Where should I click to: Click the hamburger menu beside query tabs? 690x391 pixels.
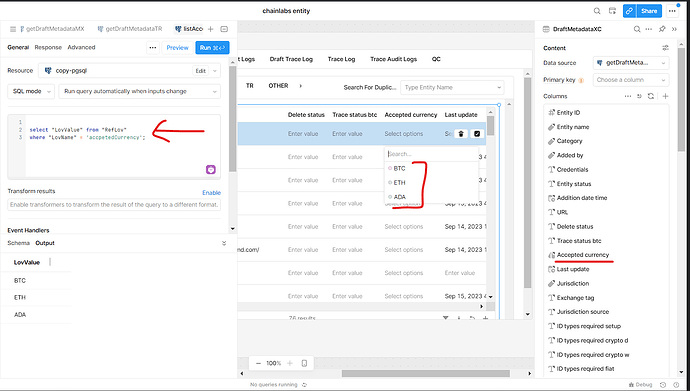click(13, 29)
